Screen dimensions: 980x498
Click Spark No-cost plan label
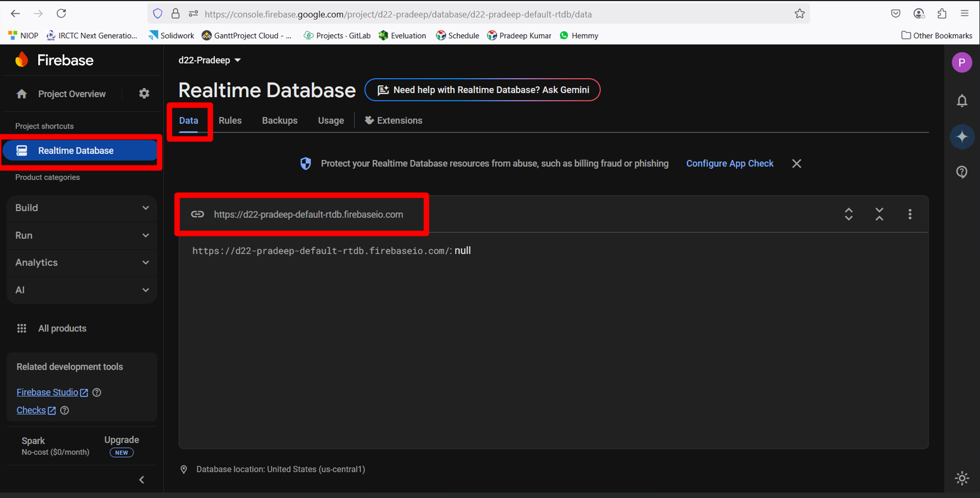pos(55,446)
